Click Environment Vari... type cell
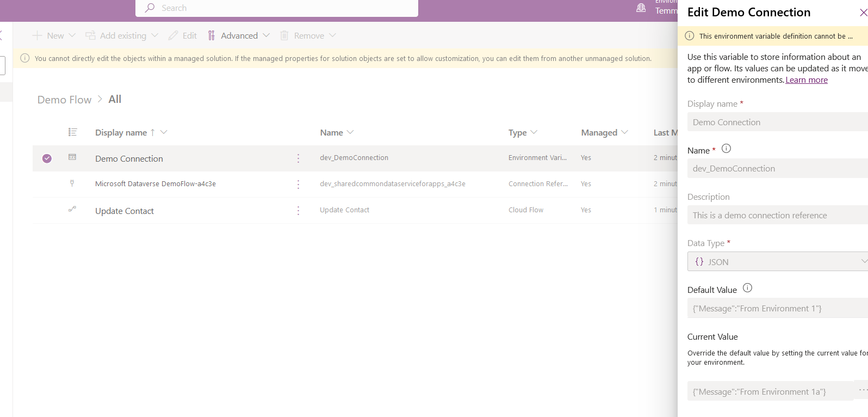 [537, 157]
